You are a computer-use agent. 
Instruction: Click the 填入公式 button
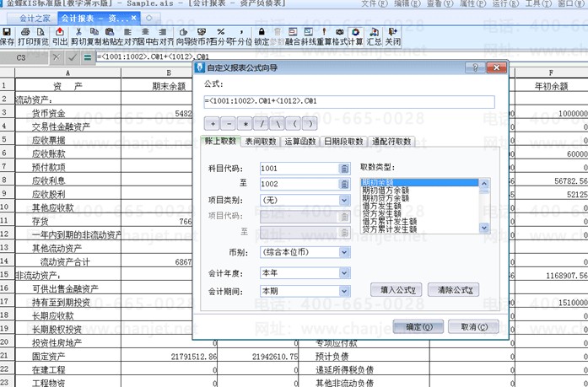(396, 290)
